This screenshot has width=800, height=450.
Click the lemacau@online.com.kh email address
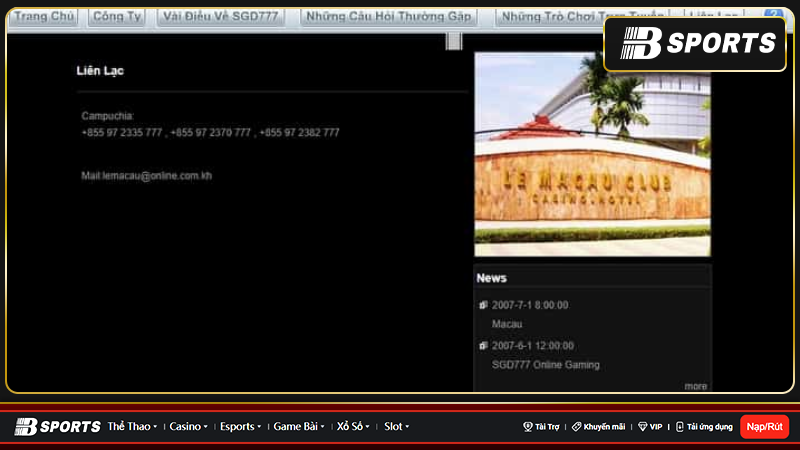(157, 176)
